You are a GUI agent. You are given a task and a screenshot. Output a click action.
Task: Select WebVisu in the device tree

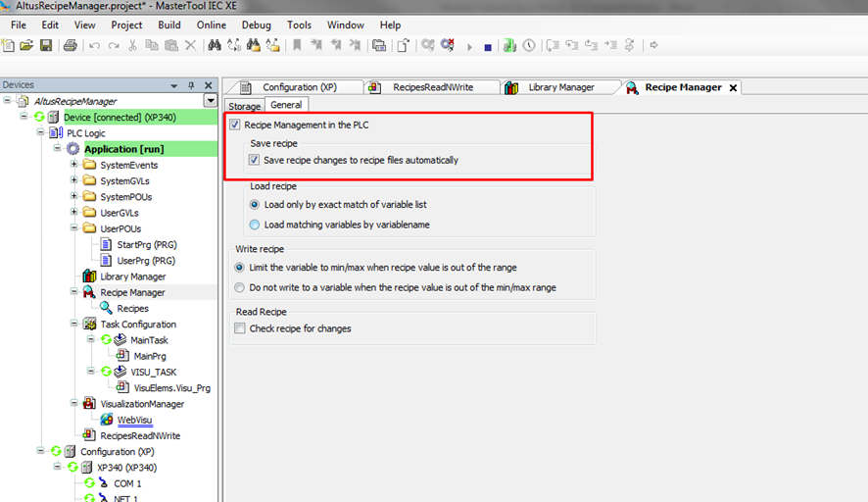pyautogui.click(x=134, y=420)
